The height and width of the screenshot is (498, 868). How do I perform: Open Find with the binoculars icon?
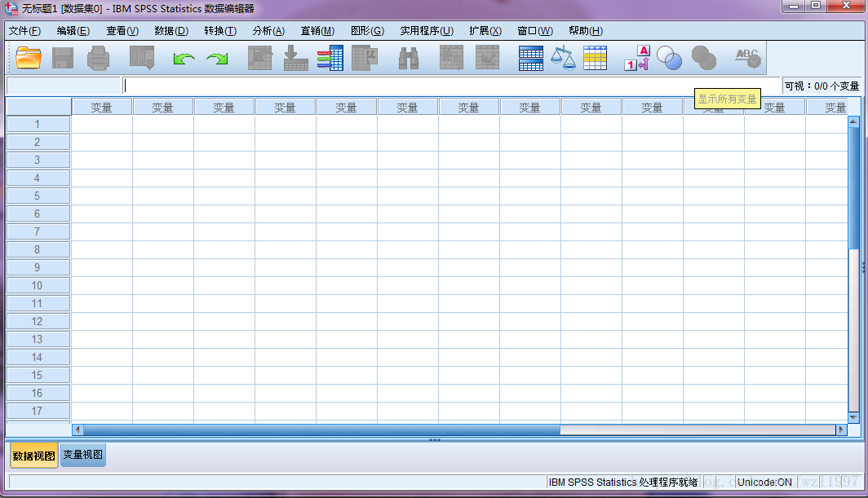[409, 58]
